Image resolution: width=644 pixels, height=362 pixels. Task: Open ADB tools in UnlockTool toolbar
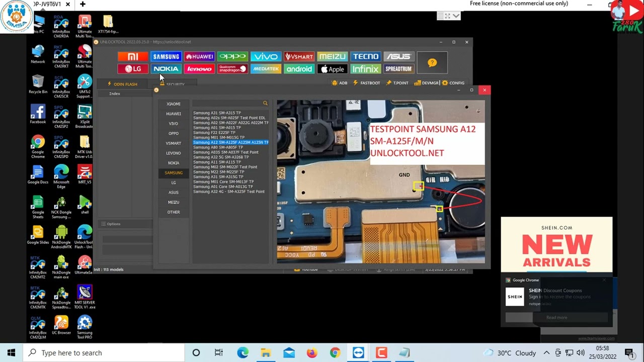pyautogui.click(x=340, y=83)
